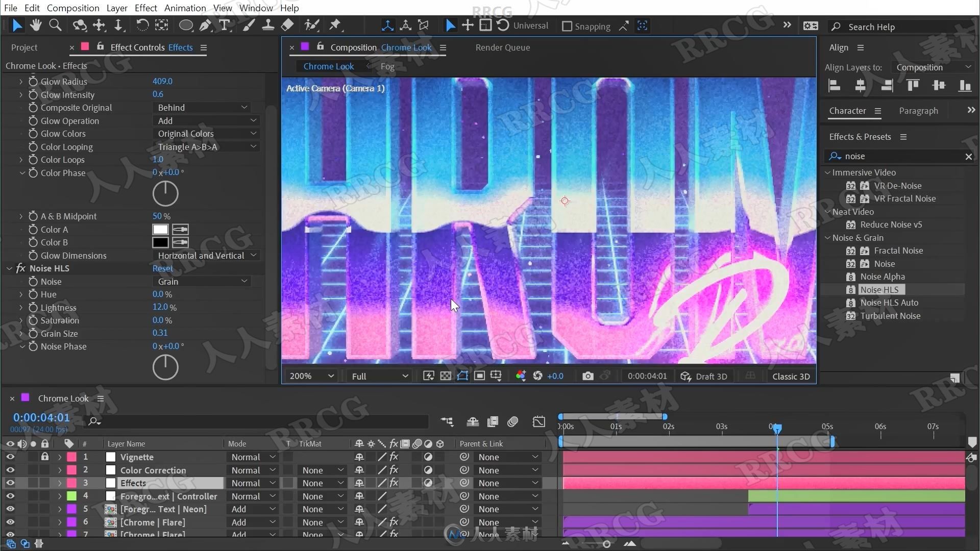The width and height of the screenshot is (980, 551).
Task: Open Glow Colors dropdown menu
Action: point(204,133)
